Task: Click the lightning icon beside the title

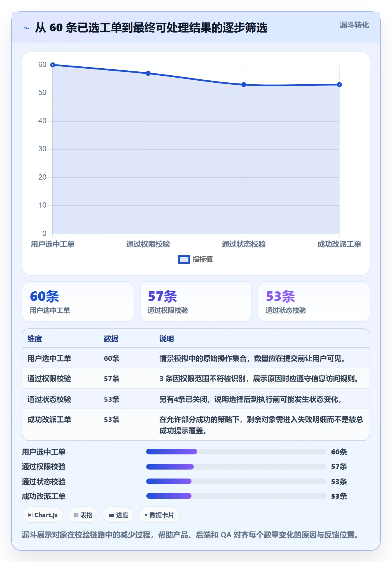Action: (27, 28)
